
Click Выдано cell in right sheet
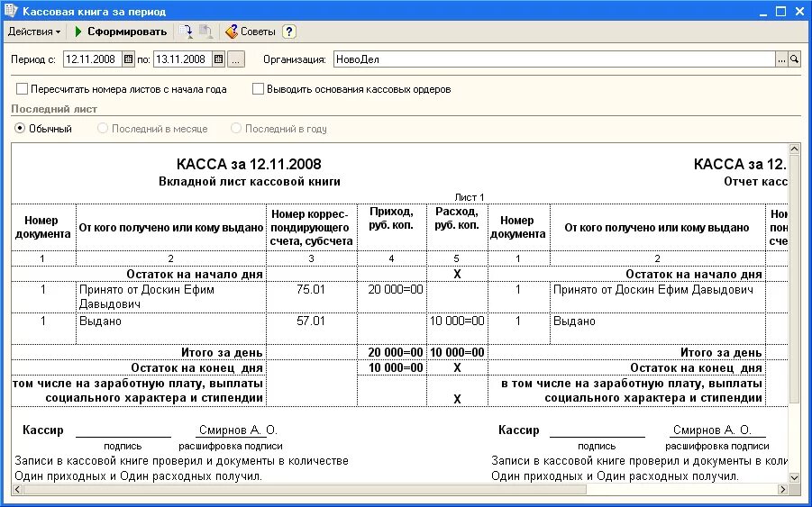tap(658, 329)
